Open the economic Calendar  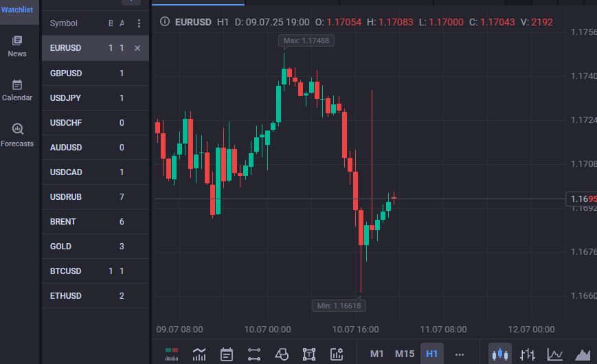17,90
